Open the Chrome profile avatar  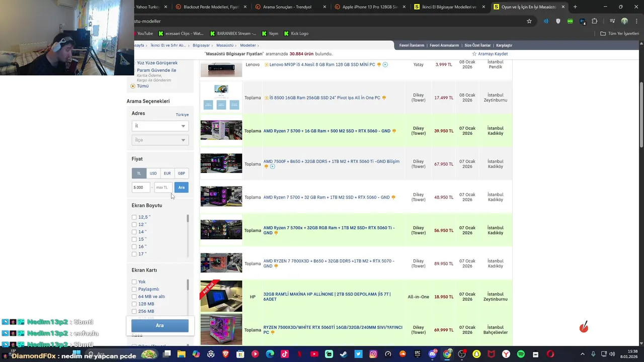624,21
